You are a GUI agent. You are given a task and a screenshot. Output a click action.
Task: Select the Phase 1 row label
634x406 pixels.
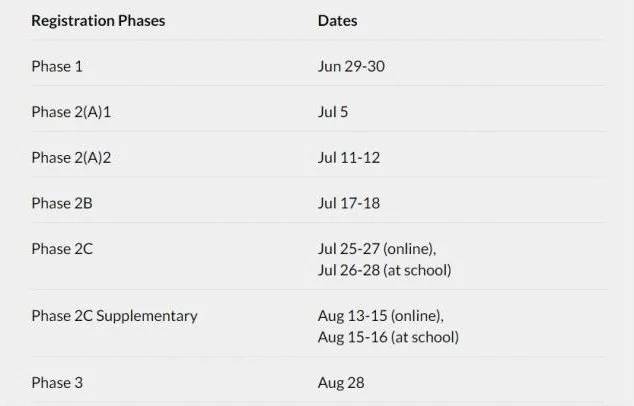point(58,66)
